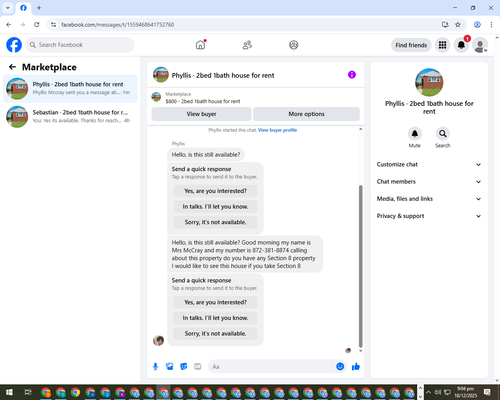This screenshot has height=400, width=500.
Task: Send first 'In talks. I'll let you know.' response
Action: pyautogui.click(x=215, y=207)
